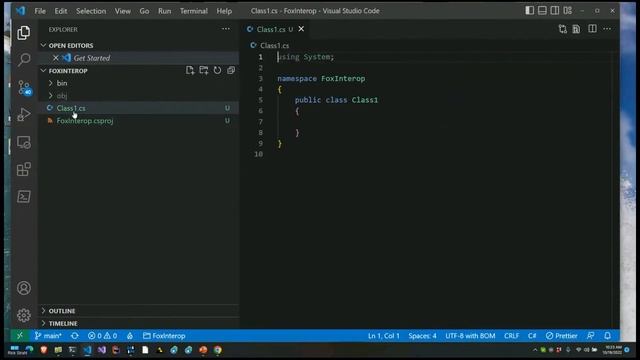Collapse all folders in explorer
The width and height of the screenshot is (640, 360).
231,70
